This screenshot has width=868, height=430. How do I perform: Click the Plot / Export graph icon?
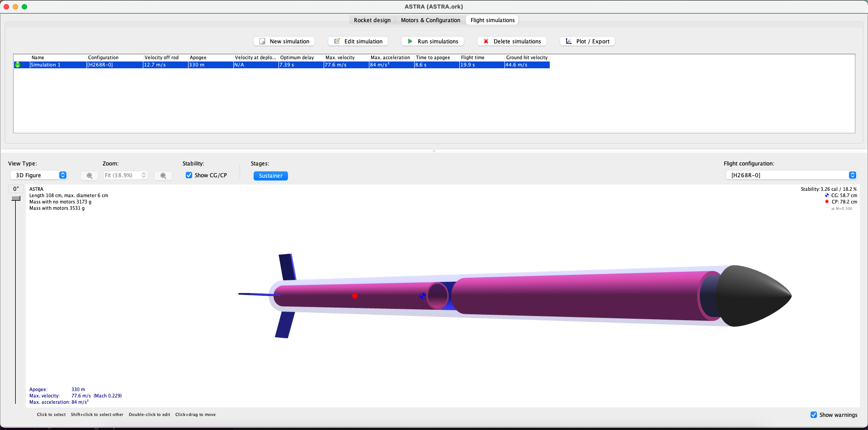pyautogui.click(x=569, y=41)
